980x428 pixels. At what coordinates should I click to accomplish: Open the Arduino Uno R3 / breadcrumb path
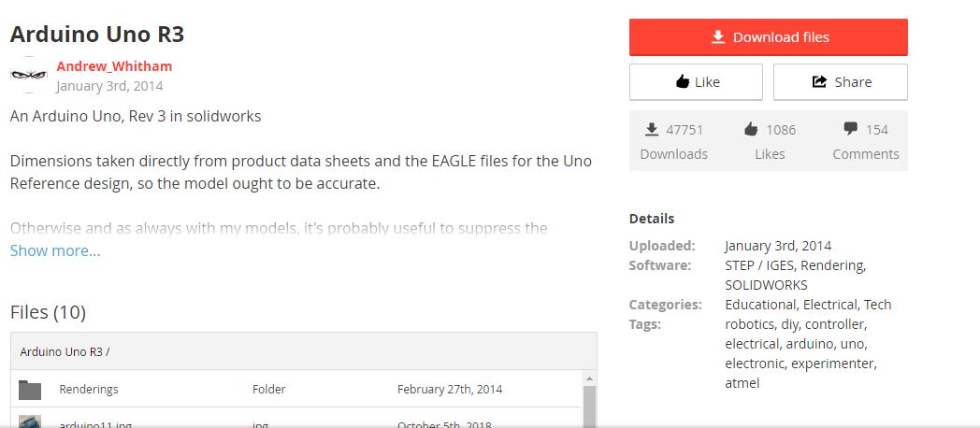65,351
